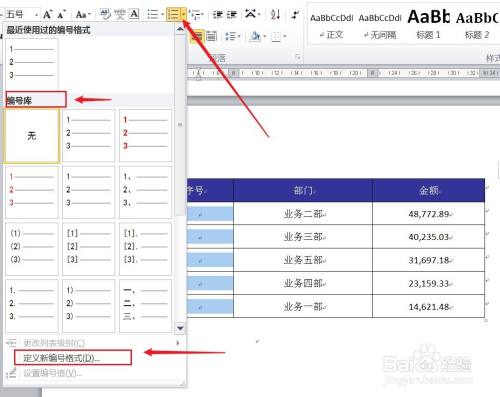Choose the '1. 2. 3.' numbering format
The width and height of the screenshot is (500, 397).
[x=32, y=306]
